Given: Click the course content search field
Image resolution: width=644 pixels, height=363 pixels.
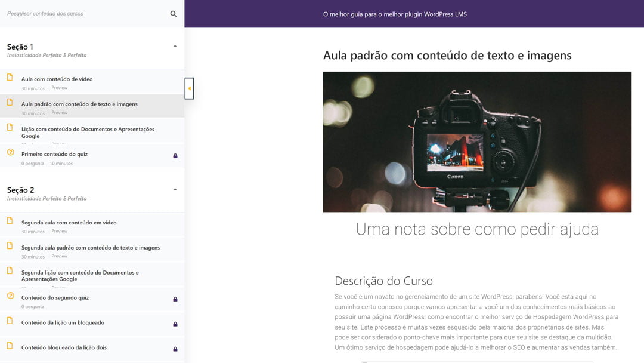Looking at the screenshot, I should 83,14.
